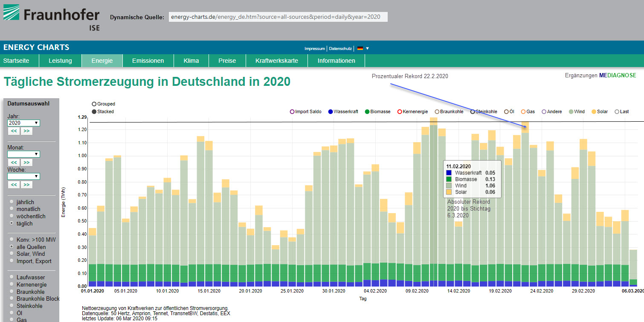Expand the Monat dropdown
The width and height of the screenshot is (644, 322).
[x=24, y=154]
